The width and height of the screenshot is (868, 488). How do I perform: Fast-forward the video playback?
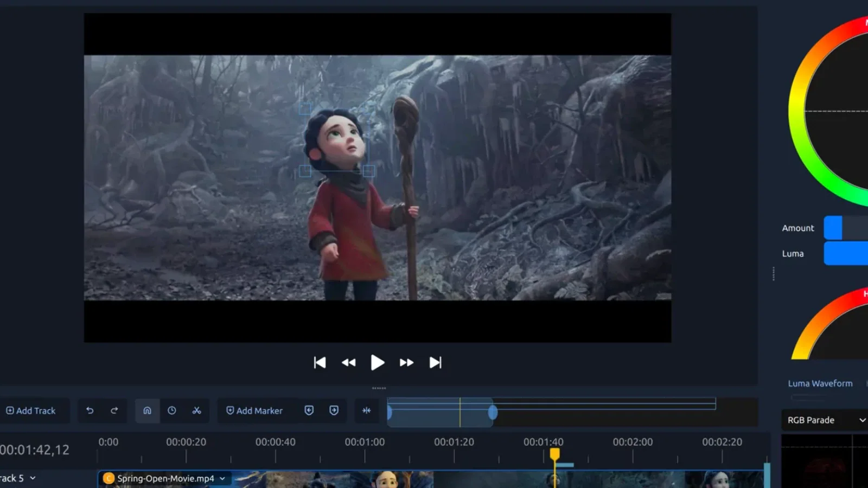click(406, 362)
